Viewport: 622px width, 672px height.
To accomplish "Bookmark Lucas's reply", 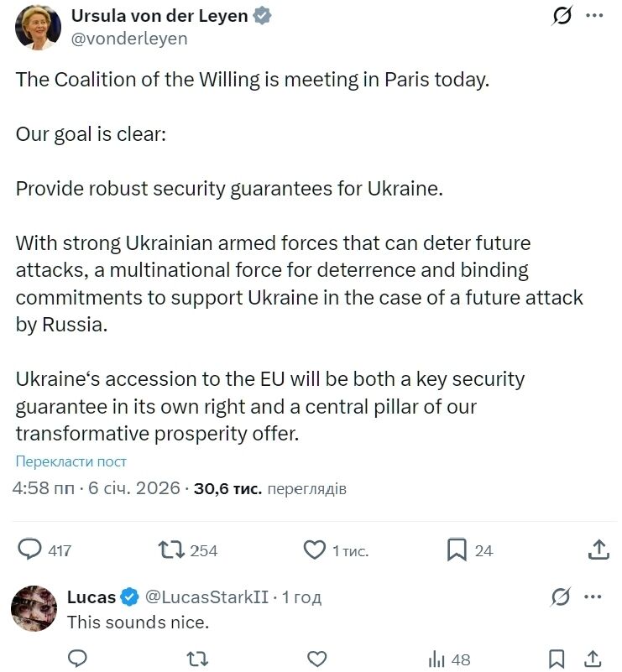I will [x=557, y=659].
